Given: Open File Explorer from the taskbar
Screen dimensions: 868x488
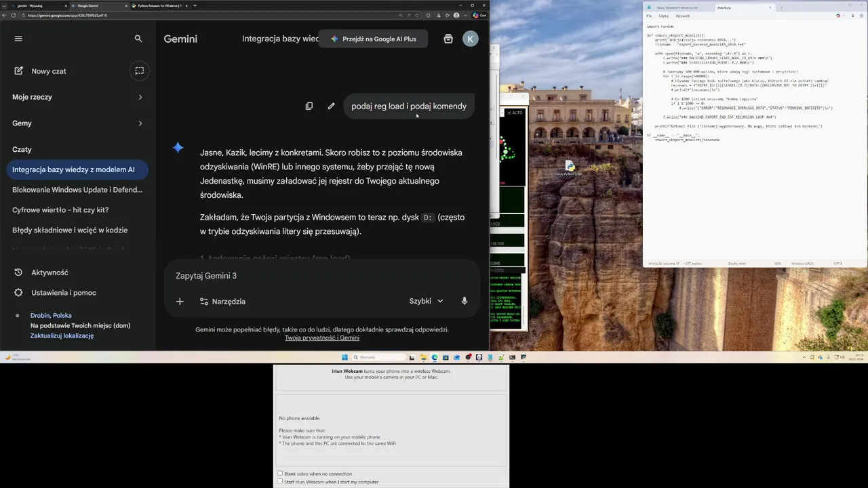Looking at the screenshot, I should click(423, 357).
